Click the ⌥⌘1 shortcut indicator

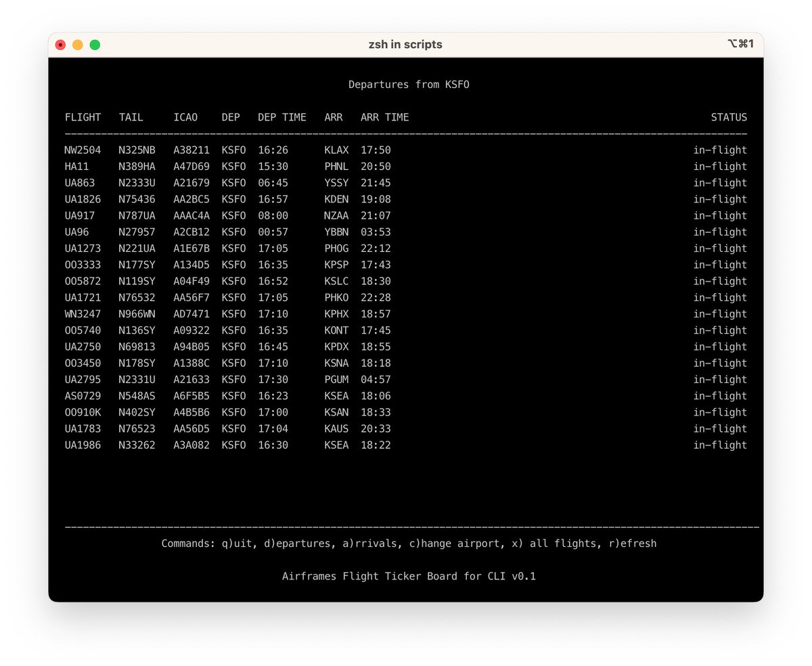coord(741,44)
